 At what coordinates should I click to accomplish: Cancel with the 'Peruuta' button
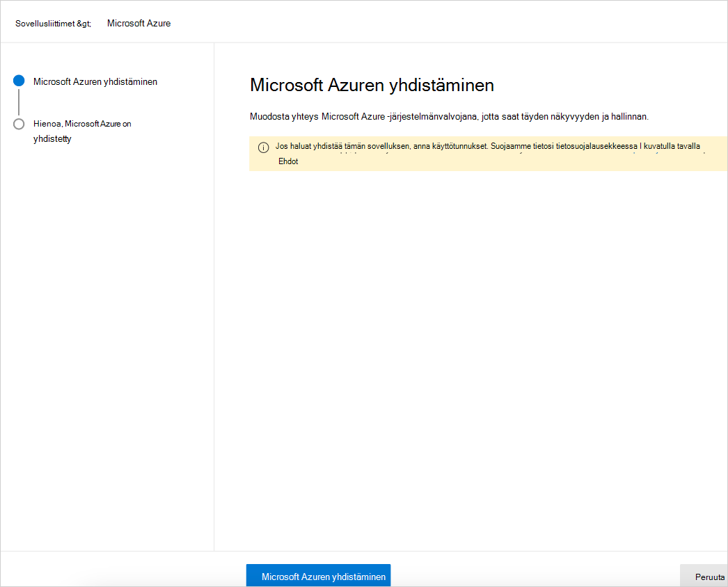click(709, 576)
